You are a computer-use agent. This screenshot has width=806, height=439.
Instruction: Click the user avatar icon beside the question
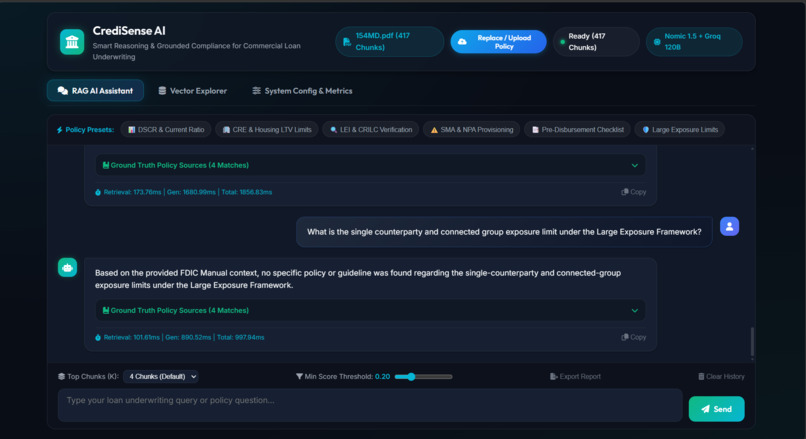(x=729, y=226)
